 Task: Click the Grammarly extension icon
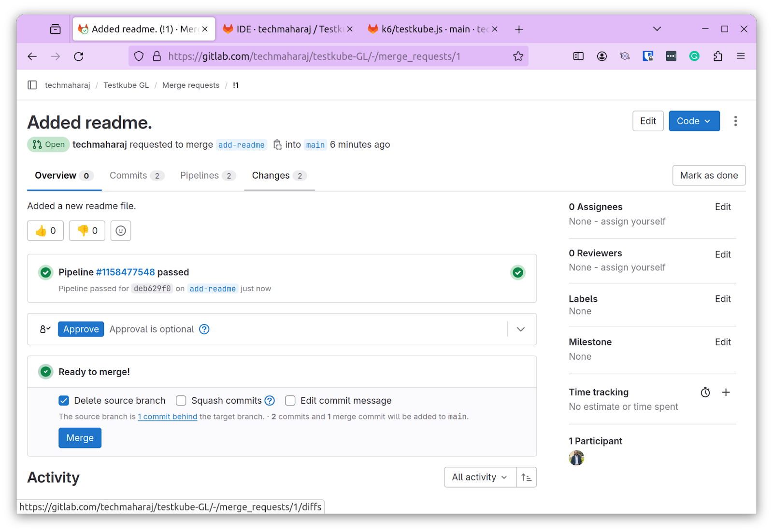694,56
